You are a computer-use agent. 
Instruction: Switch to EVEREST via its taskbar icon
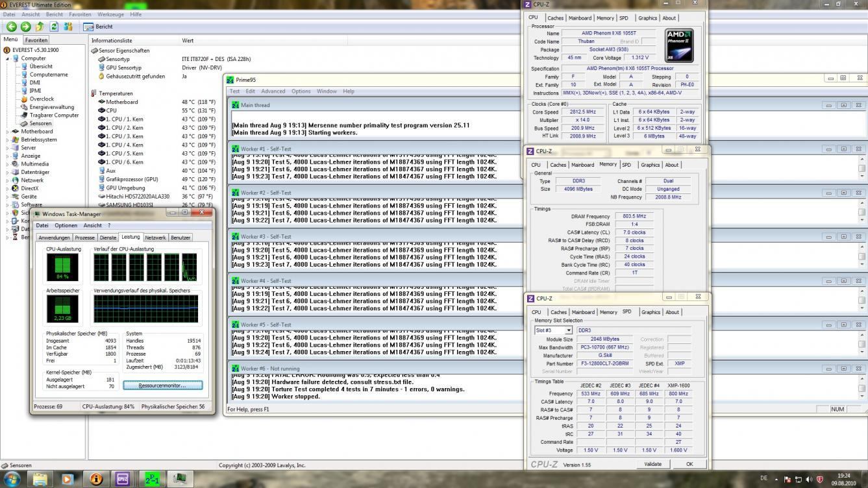96,479
